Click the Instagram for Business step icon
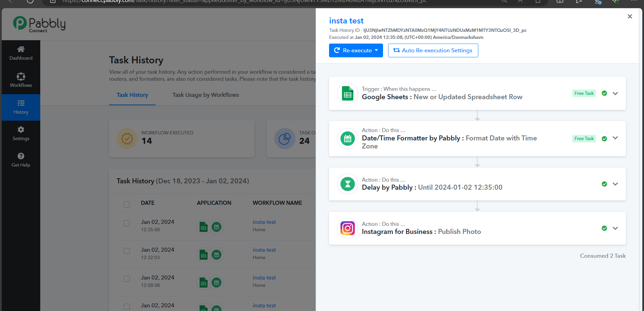The width and height of the screenshot is (644, 311). pos(347,228)
